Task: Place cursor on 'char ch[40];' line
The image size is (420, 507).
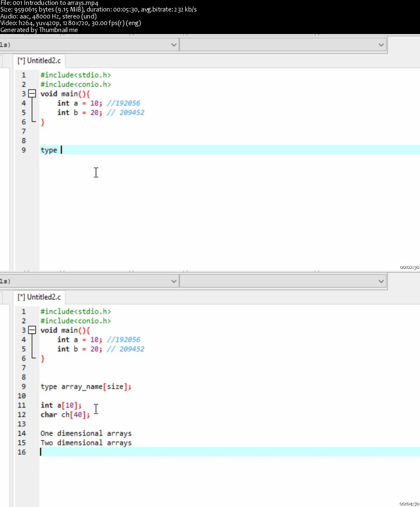Action: click(65, 415)
